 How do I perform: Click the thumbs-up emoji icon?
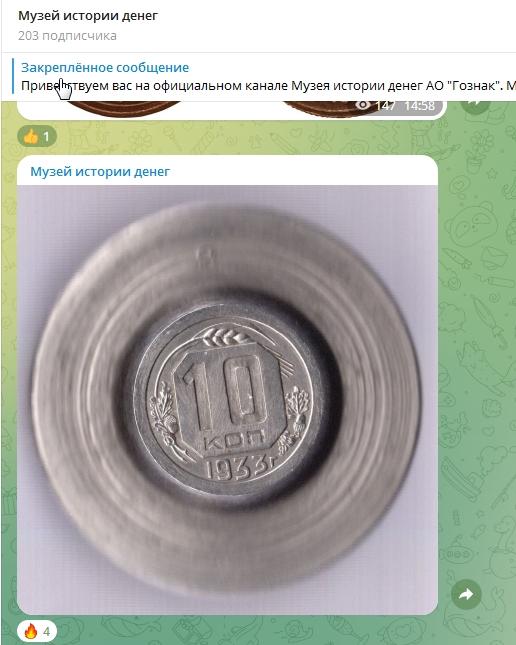pyautogui.click(x=31, y=136)
